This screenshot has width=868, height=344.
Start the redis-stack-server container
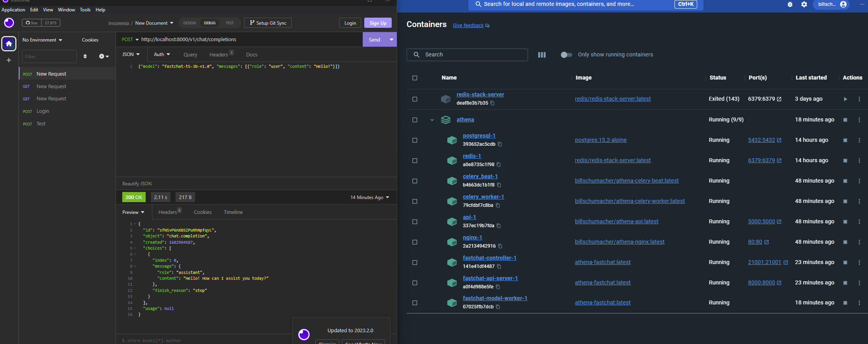[x=845, y=99]
